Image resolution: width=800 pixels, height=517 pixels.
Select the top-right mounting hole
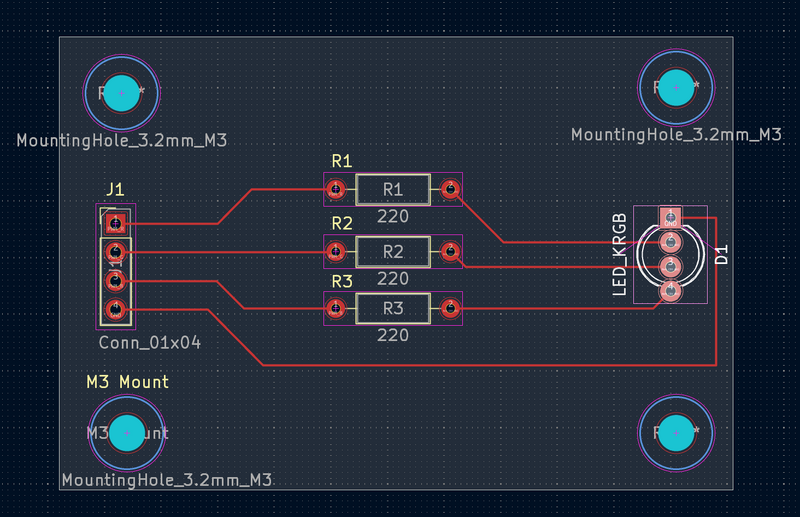[x=676, y=88]
